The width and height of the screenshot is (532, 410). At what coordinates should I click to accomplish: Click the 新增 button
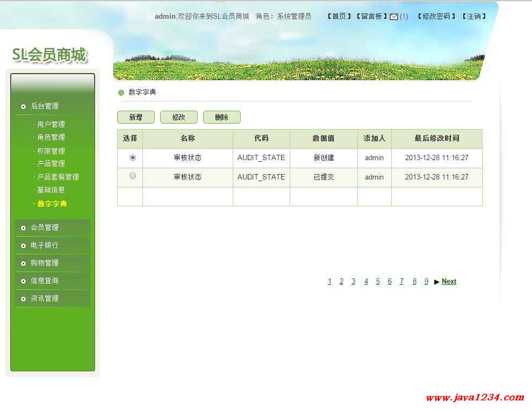click(x=136, y=117)
